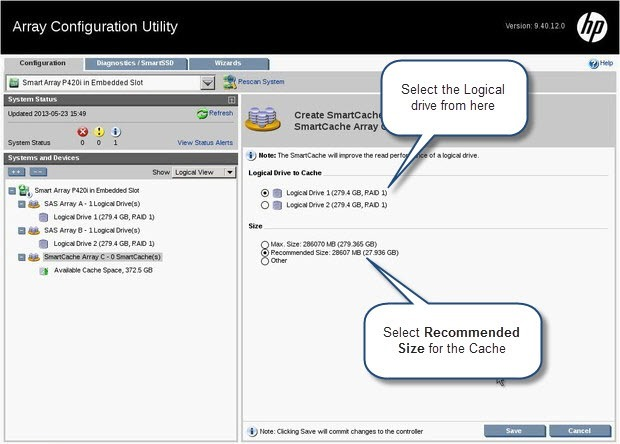Viewport: 620px width, 444px height.
Task: Open Help via the question mark icon
Action: click(594, 63)
